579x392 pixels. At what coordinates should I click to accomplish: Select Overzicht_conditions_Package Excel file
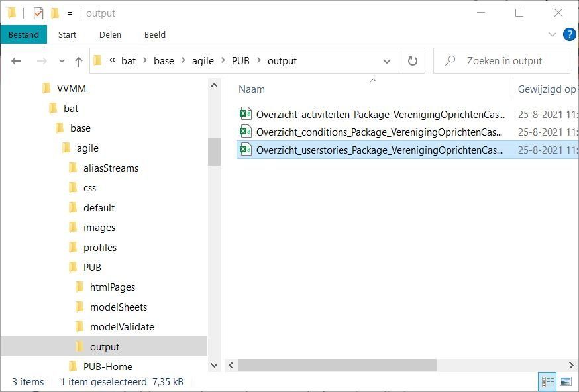pos(379,132)
